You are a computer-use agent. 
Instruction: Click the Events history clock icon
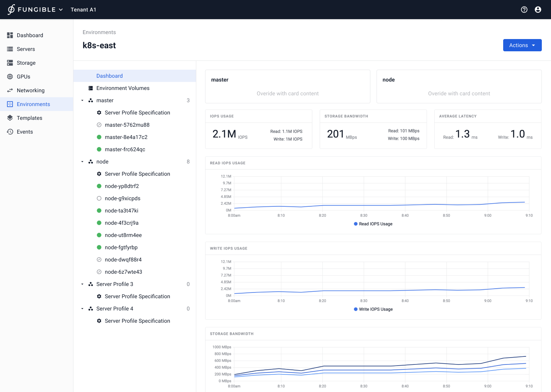[10, 132]
